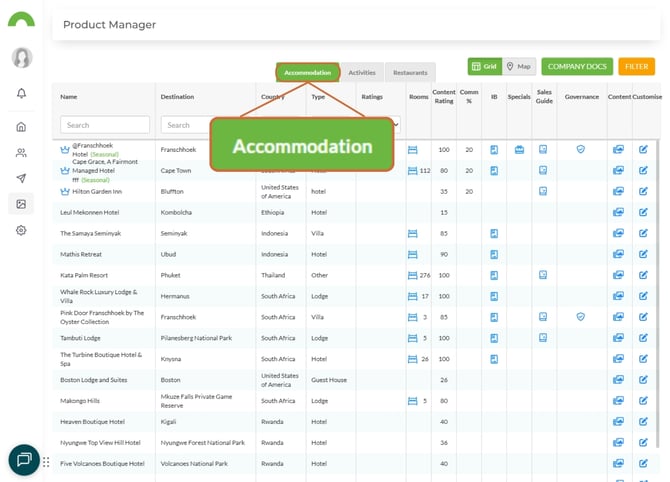Click Thailand country cell
This screenshot has width=670, height=482.
pos(273,275)
